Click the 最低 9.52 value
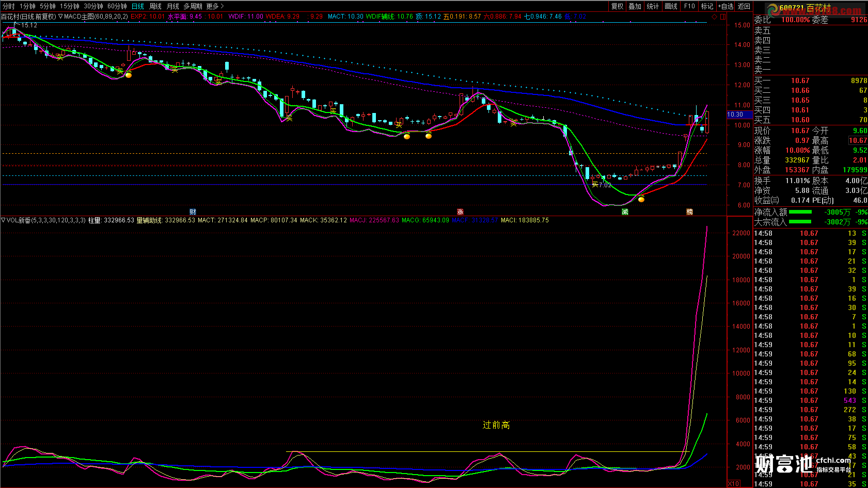The width and height of the screenshot is (868, 488). coord(860,150)
